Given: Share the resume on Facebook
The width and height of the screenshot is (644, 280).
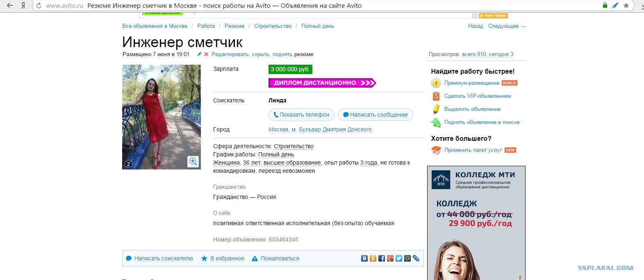Looking at the screenshot, I should point(382,258).
